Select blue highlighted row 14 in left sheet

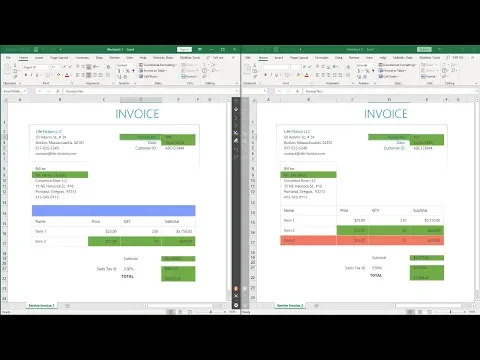click(x=113, y=211)
